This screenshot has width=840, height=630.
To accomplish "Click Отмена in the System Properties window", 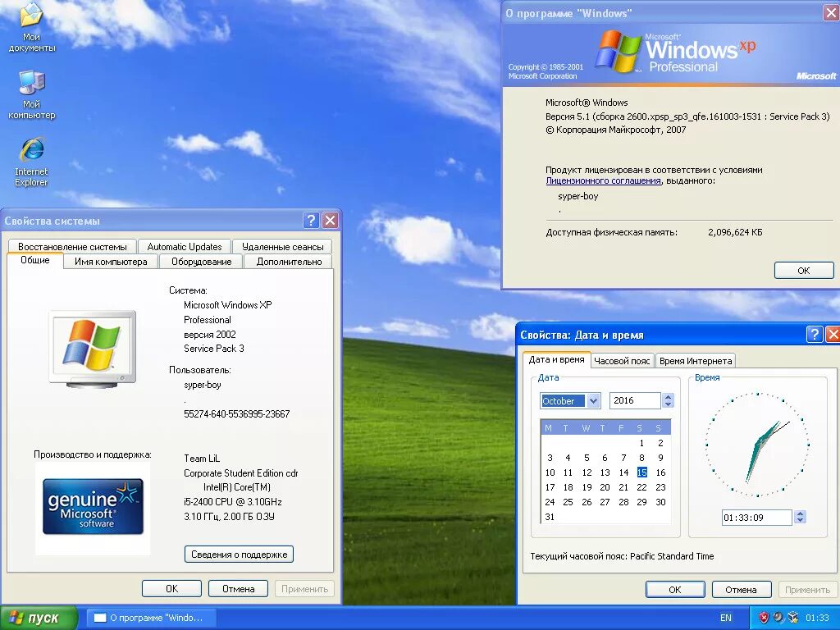I will (x=239, y=589).
